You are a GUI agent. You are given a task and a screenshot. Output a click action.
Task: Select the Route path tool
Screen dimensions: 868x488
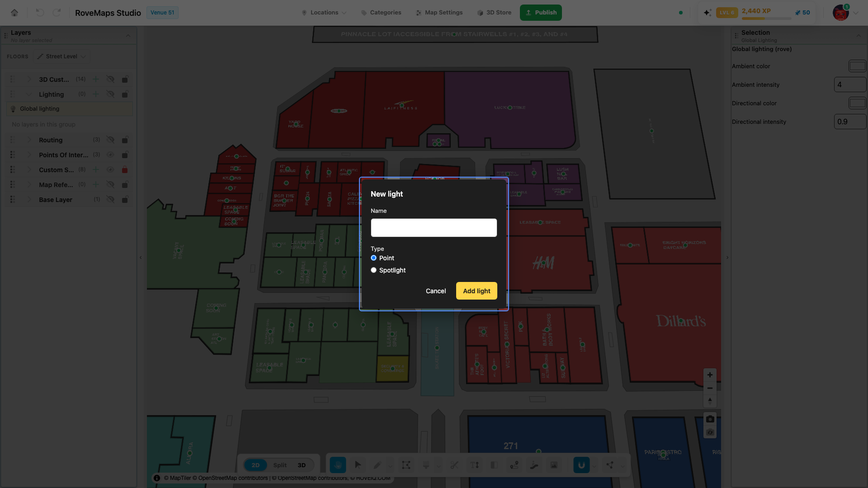pos(514,465)
